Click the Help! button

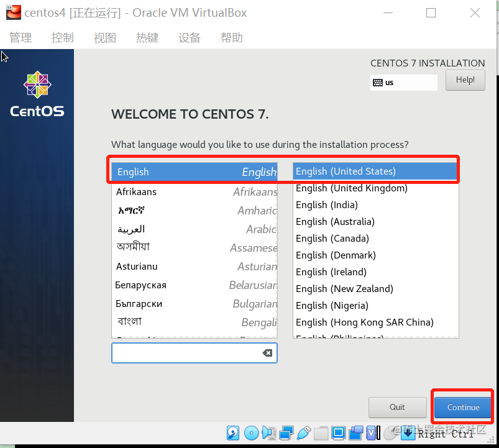coord(465,80)
